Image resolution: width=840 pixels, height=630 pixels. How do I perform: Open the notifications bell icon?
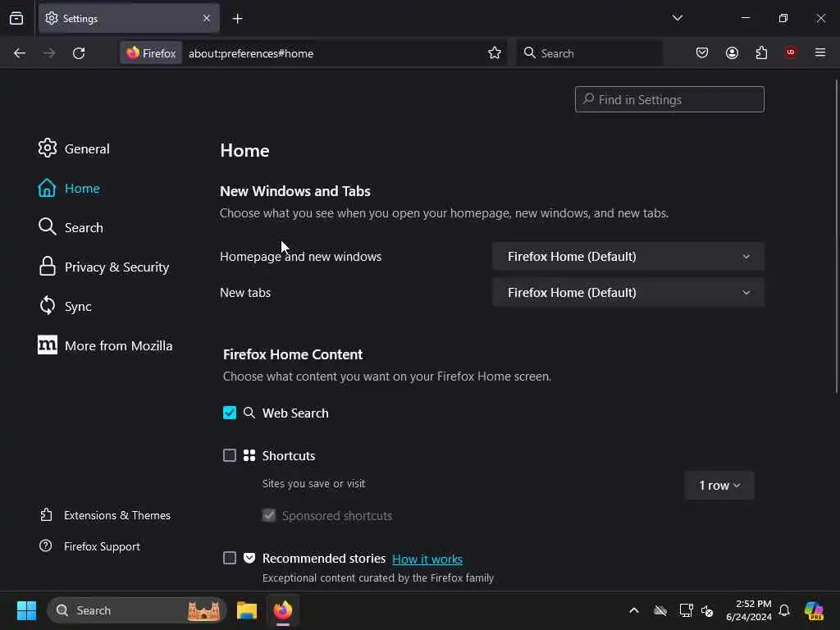click(784, 610)
